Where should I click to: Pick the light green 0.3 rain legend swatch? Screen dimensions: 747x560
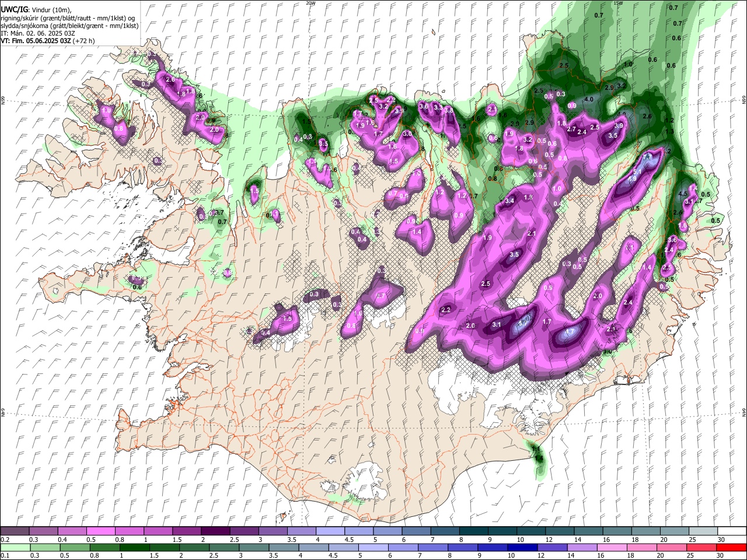click(x=44, y=547)
